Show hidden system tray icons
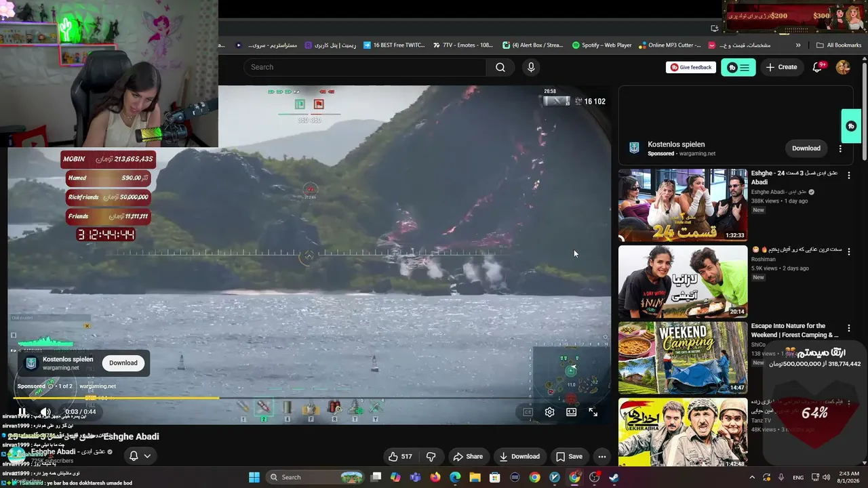The height and width of the screenshot is (488, 868). [x=752, y=477]
